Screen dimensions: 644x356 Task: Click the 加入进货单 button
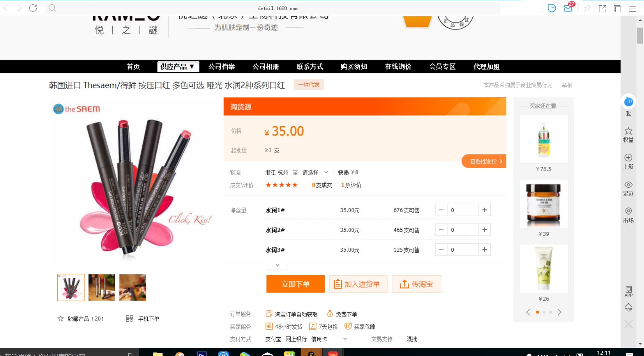coord(358,284)
